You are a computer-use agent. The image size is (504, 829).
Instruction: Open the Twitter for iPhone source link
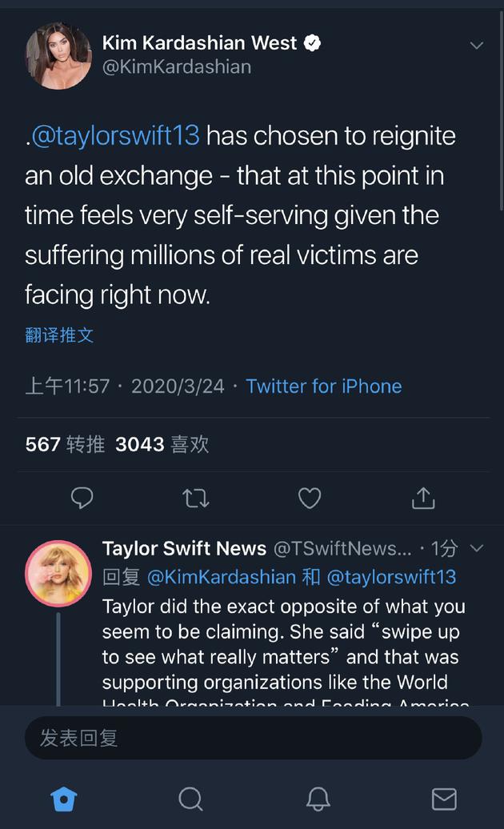click(323, 386)
